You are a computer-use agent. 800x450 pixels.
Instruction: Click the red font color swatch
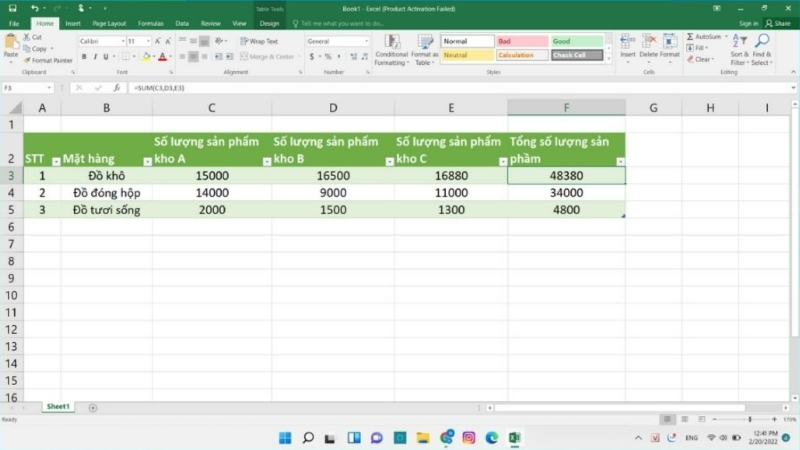point(162,57)
